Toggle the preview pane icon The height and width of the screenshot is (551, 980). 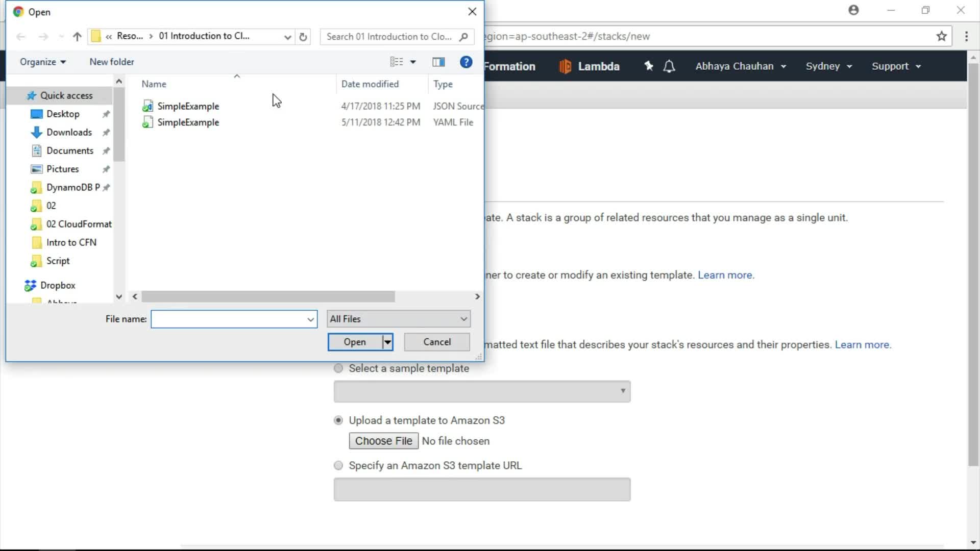click(438, 62)
